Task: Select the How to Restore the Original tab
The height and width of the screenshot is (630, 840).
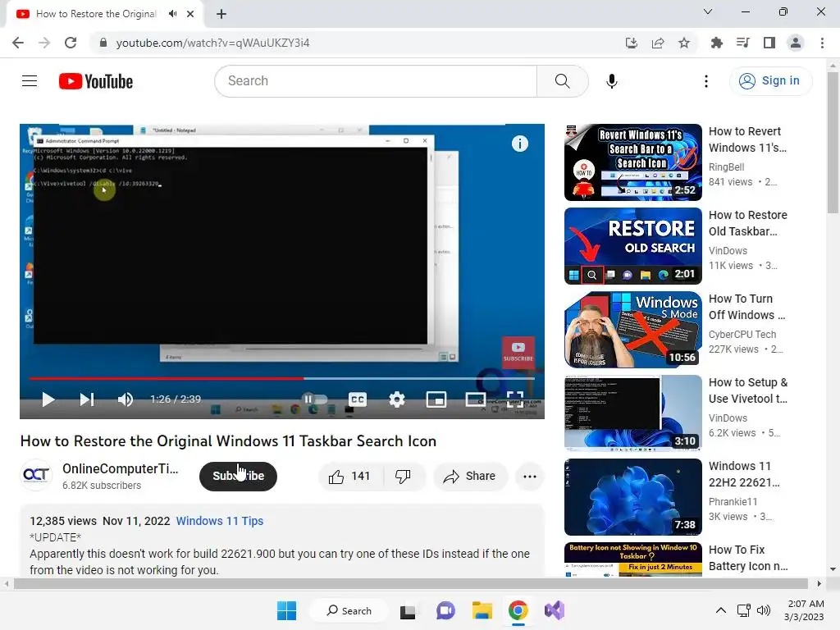Action: click(x=97, y=14)
